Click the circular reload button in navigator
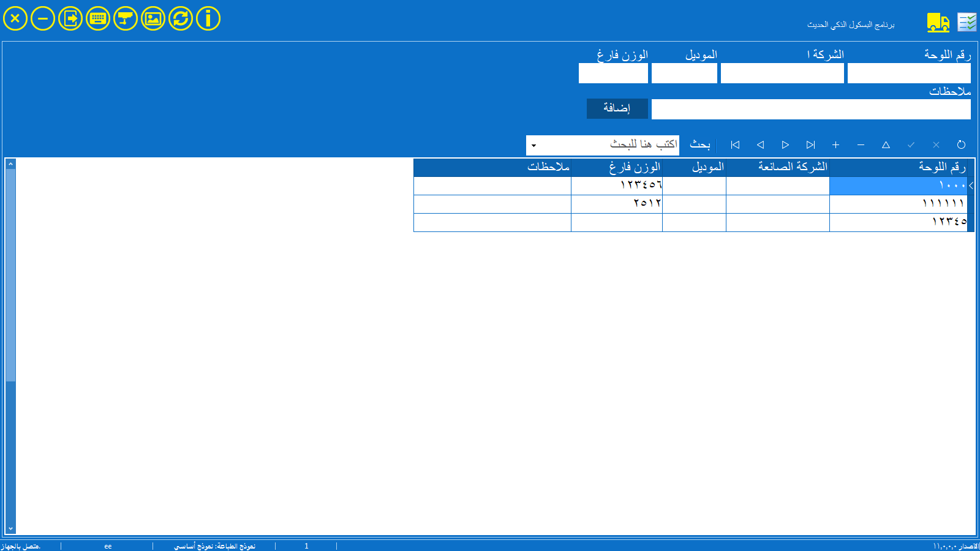The width and height of the screenshot is (980, 551). pyautogui.click(x=961, y=145)
